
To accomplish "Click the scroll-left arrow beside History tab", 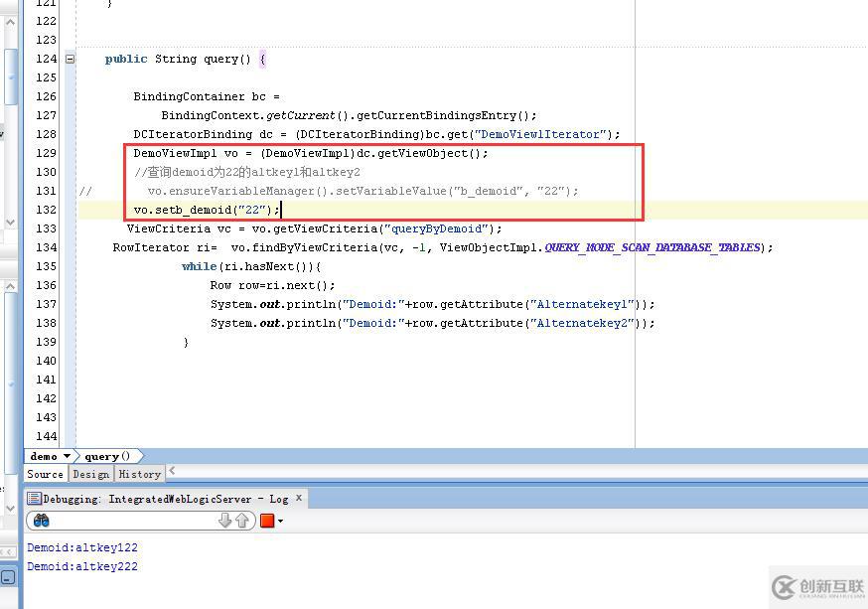I will click(x=172, y=471).
